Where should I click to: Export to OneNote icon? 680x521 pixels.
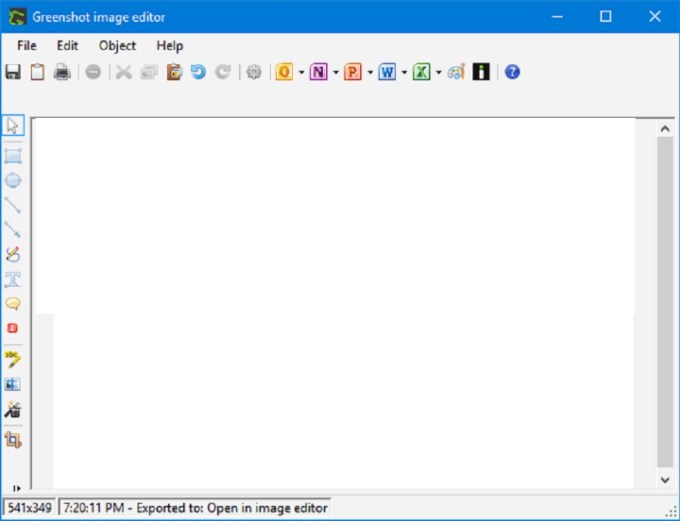click(319, 72)
